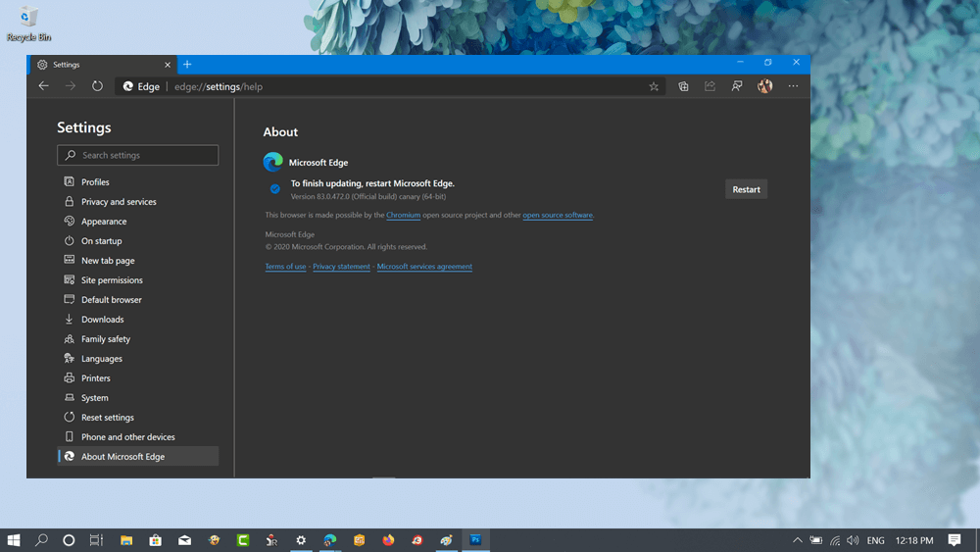Click the Restart button
This screenshot has height=552, width=980.
[x=746, y=189]
